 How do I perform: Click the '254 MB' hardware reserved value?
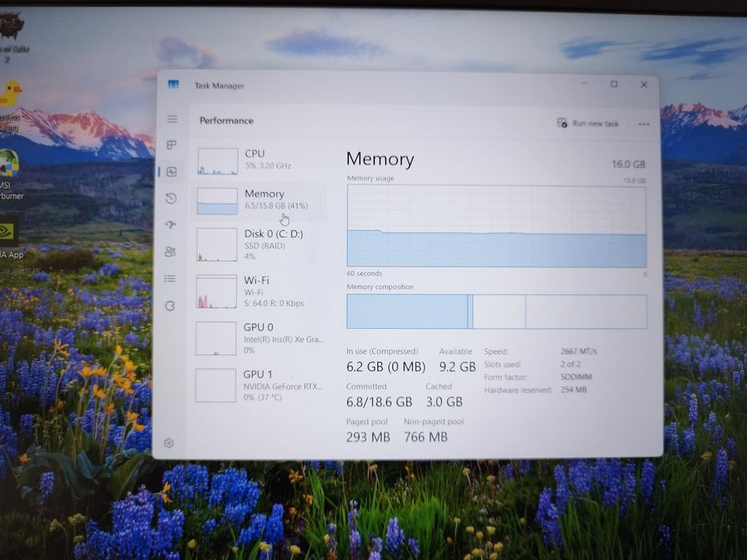[x=573, y=390]
